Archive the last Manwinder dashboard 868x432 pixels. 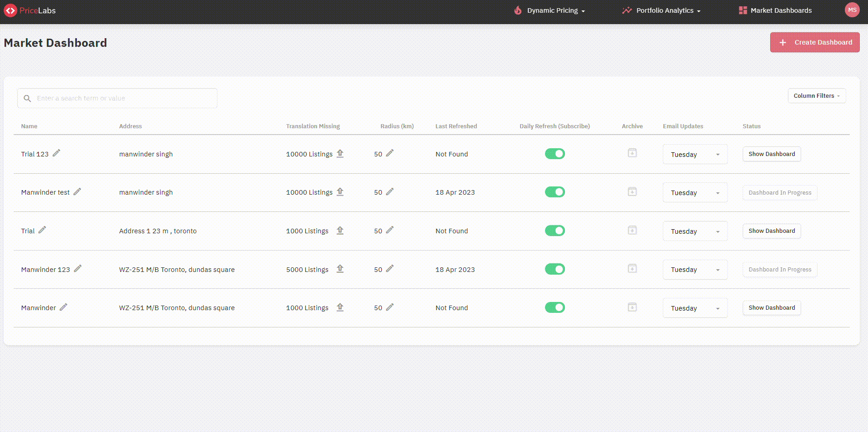pos(632,307)
